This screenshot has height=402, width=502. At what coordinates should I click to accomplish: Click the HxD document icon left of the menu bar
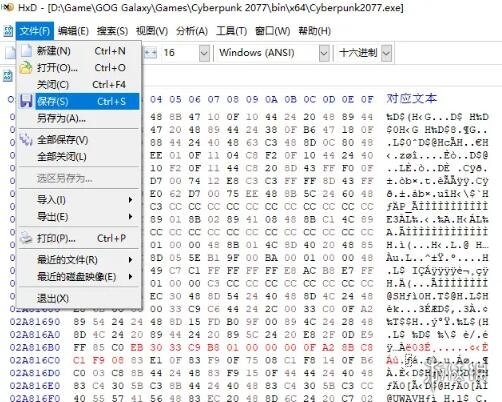8,31
